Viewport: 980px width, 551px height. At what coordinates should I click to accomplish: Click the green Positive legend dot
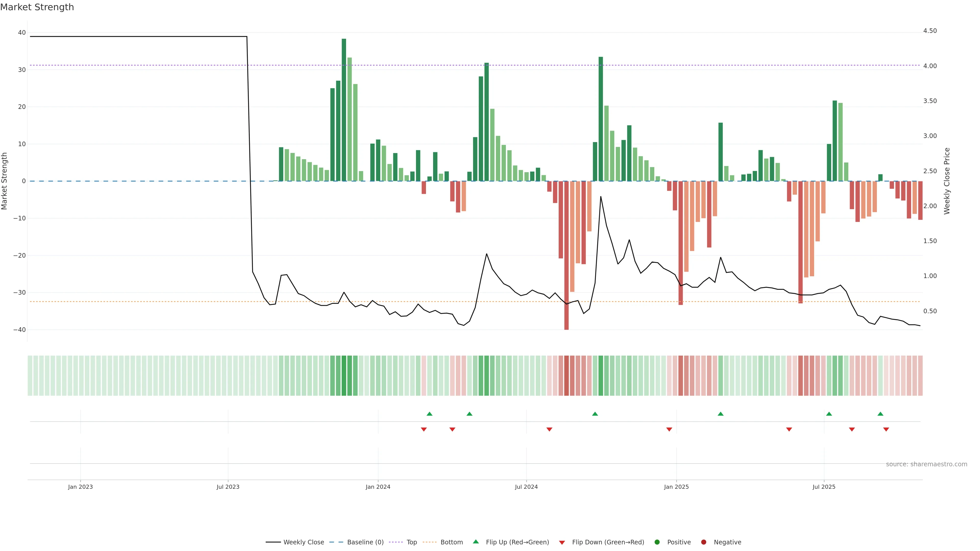coord(657,542)
